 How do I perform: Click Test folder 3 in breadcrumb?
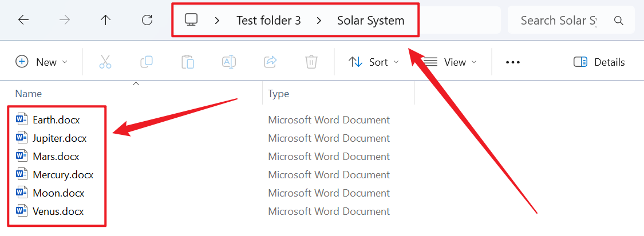268,21
